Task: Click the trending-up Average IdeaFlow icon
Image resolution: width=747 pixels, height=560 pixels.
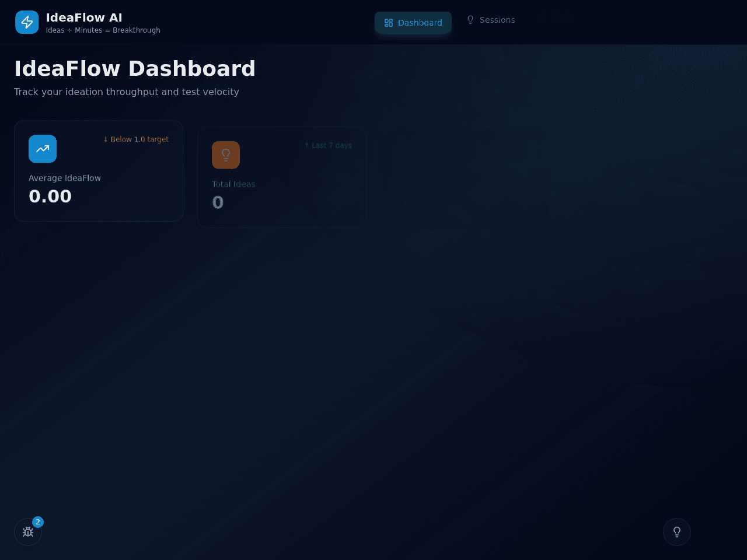Action: point(43,149)
